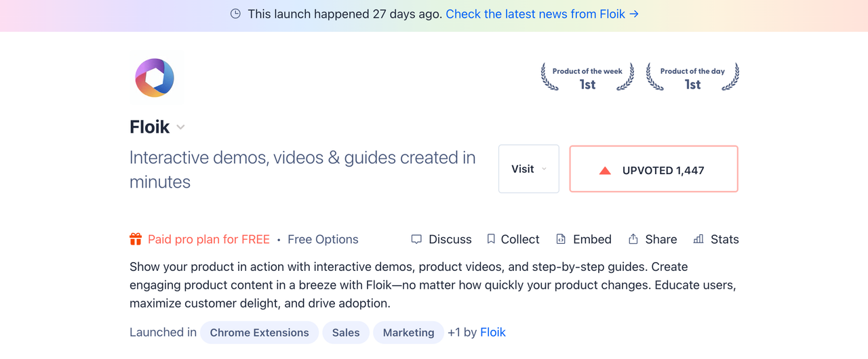The height and width of the screenshot is (359, 868).
Task: Click the UPVOTED 1,447 button
Action: coord(654,169)
